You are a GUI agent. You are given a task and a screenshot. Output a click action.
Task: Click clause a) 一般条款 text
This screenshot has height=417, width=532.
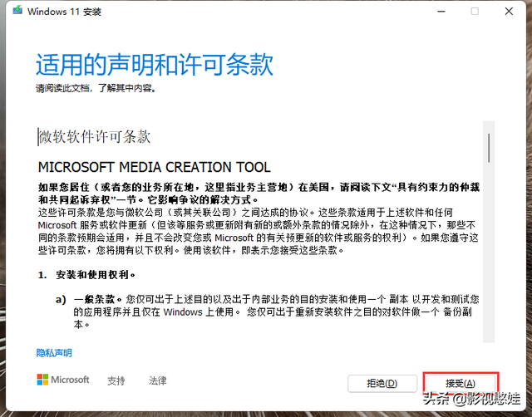(268, 312)
